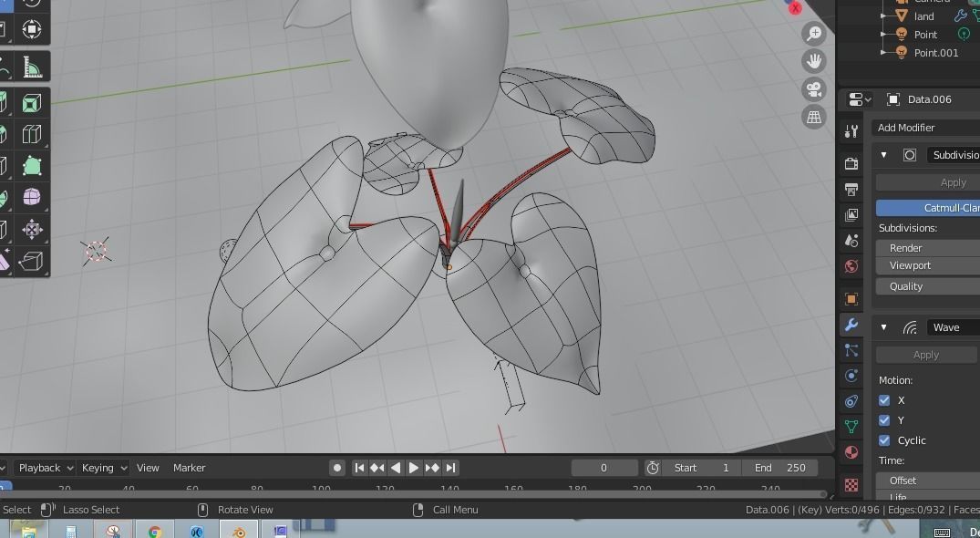The height and width of the screenshot is (538, 980).
Task: Open the properties editor type dropdown
Action: coord(860,99)
